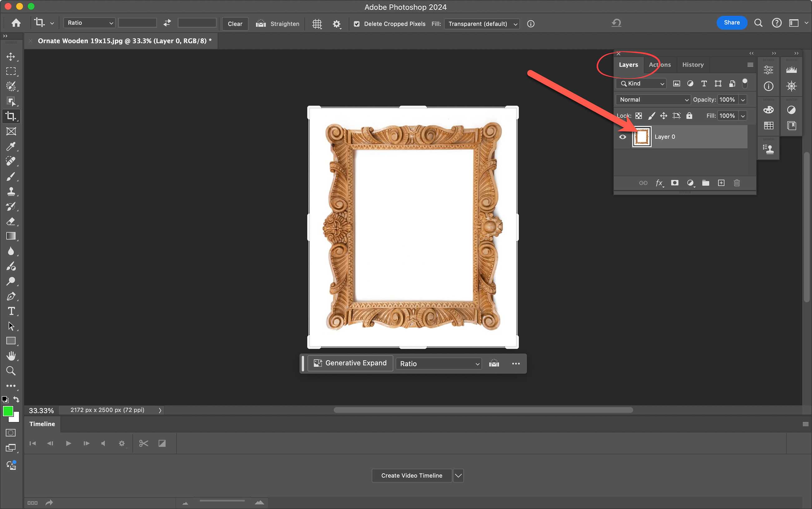Select the Eyedropper tool
The image size is (812, 509).
click(11, 146)
